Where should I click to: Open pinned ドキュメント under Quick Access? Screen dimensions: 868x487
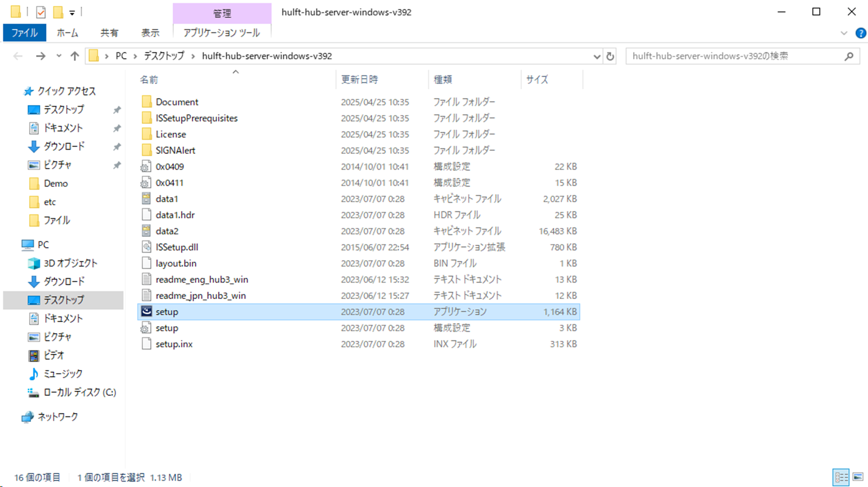point(63,128)
